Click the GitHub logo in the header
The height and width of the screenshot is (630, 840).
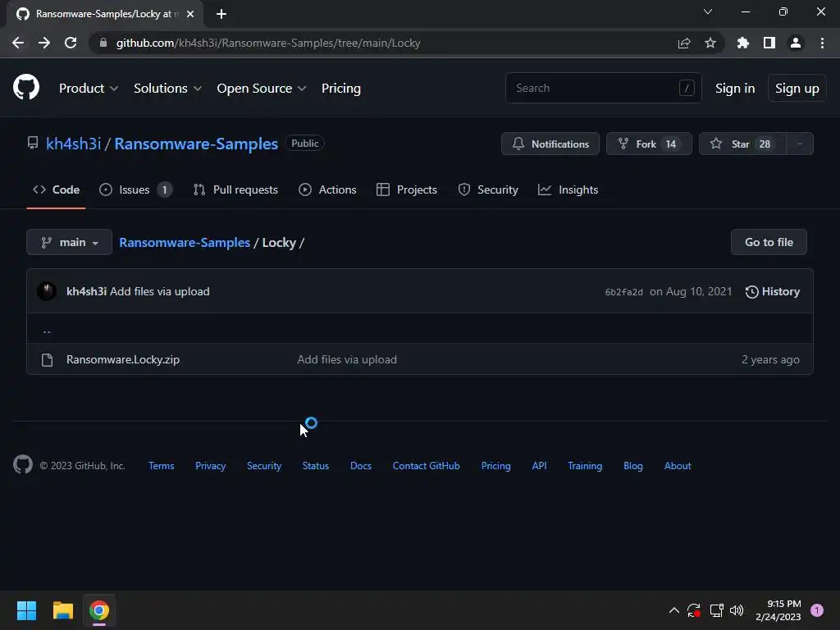(25, 87)
